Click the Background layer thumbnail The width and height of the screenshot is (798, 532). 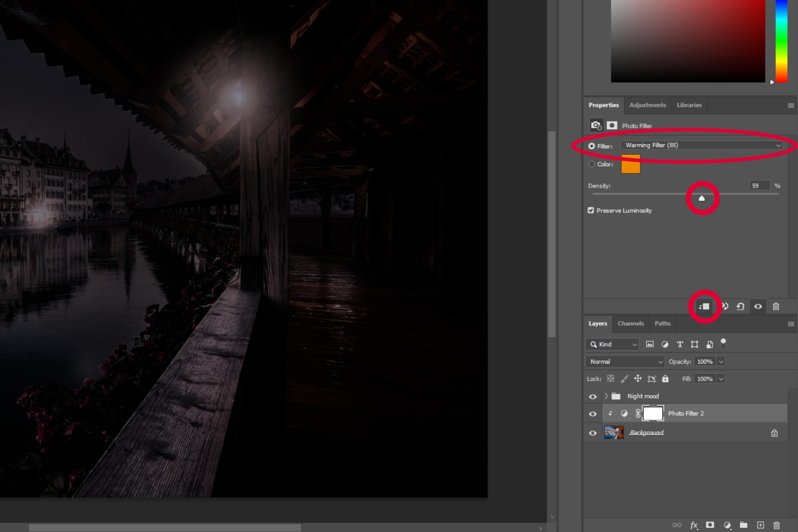(614, 433)
